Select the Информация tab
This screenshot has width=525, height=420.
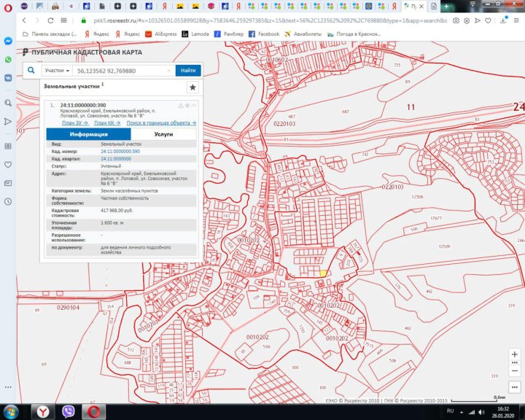(x=89, y=134)
